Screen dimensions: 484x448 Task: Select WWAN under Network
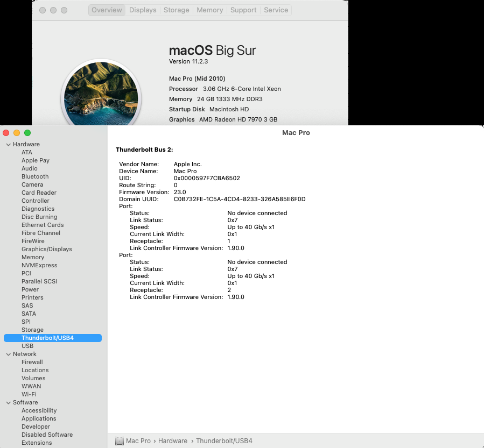coord(31,386)
